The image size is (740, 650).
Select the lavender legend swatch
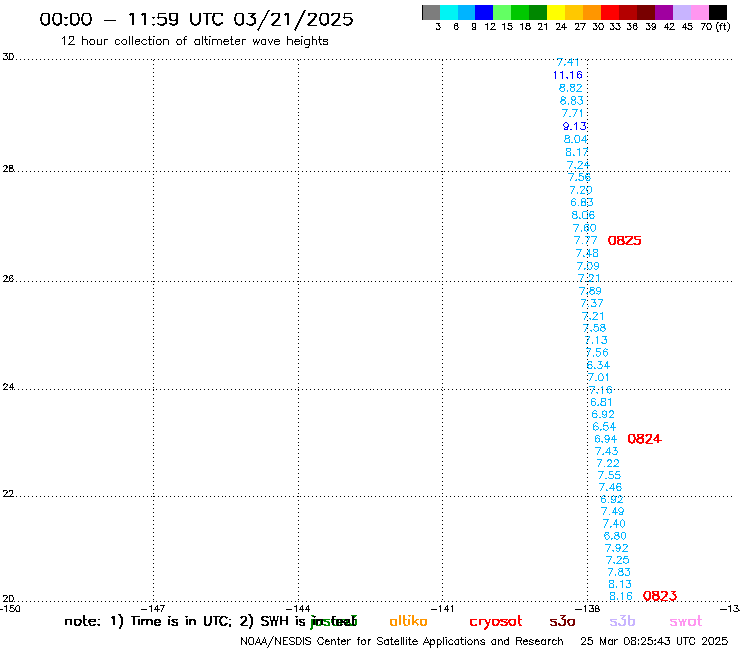[x=681, y=12]
